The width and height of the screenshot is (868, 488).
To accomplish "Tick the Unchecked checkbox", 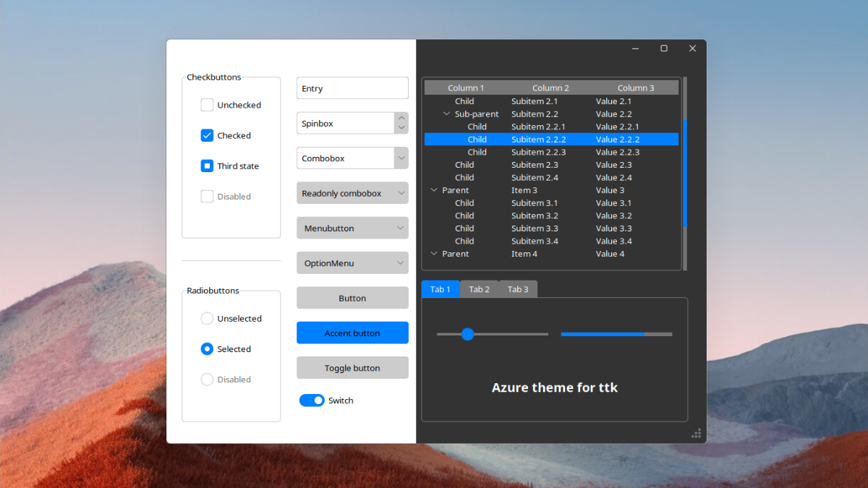I will pos(207,105).
